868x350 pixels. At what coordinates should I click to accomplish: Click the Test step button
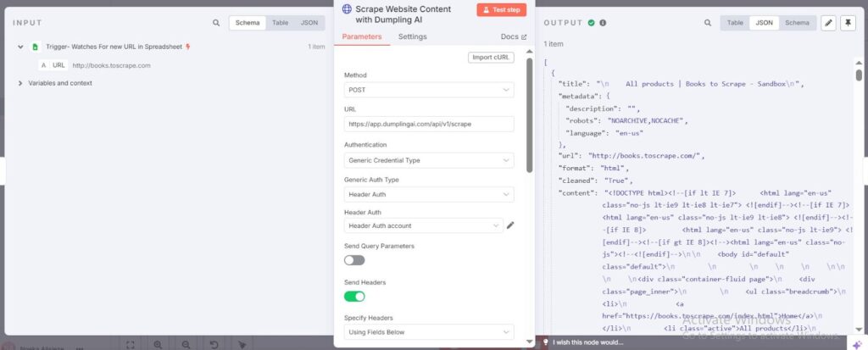tap(501, 10)
